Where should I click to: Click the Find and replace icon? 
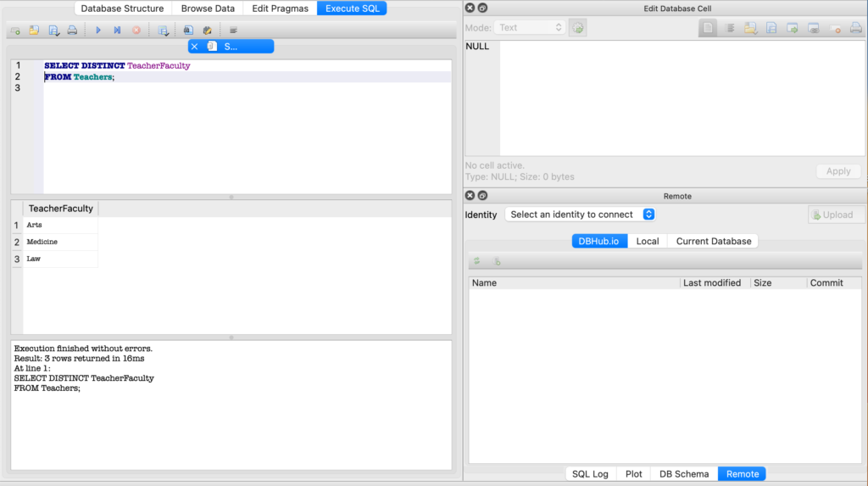[207, 31]
